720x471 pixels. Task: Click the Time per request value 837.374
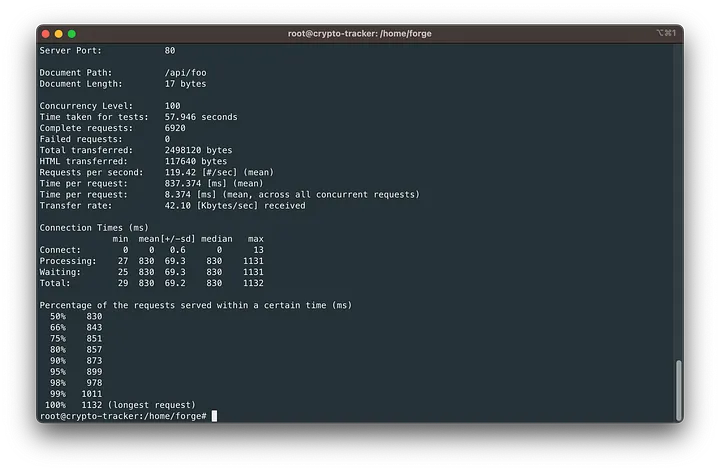coord(183,183)
